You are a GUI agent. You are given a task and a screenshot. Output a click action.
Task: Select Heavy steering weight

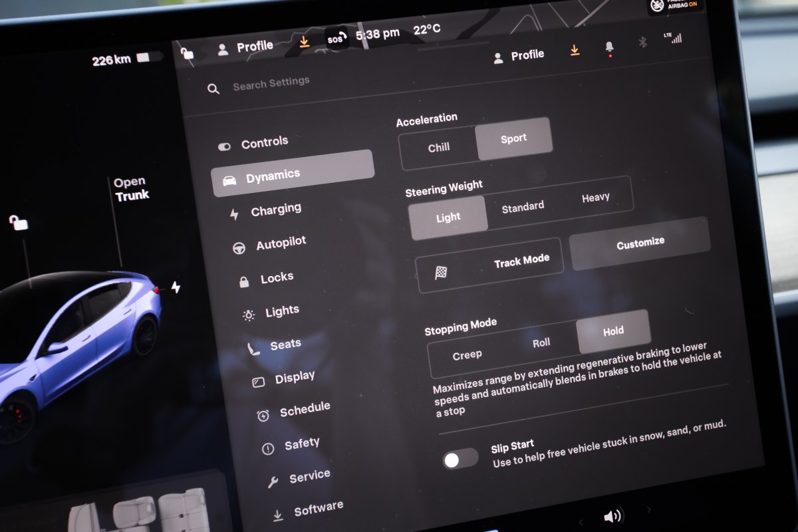[x=595, y=198]
